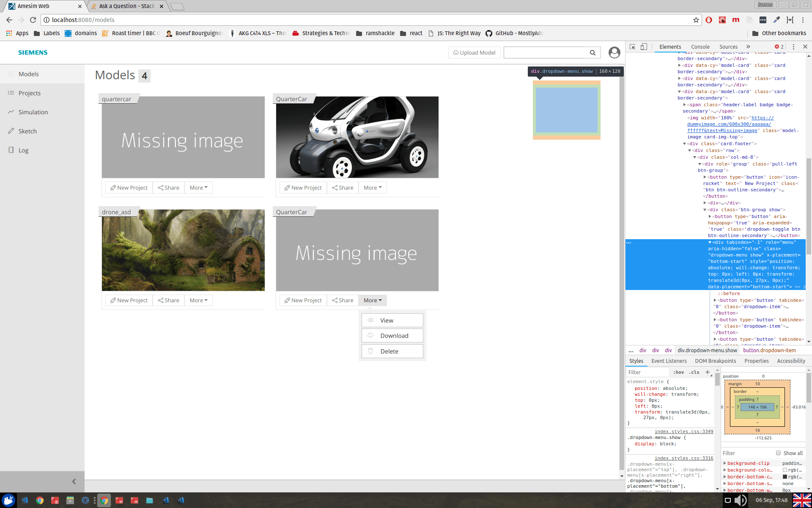
Task: Enable the Show all checkbox in Computed
Action: tap(778, 453)
